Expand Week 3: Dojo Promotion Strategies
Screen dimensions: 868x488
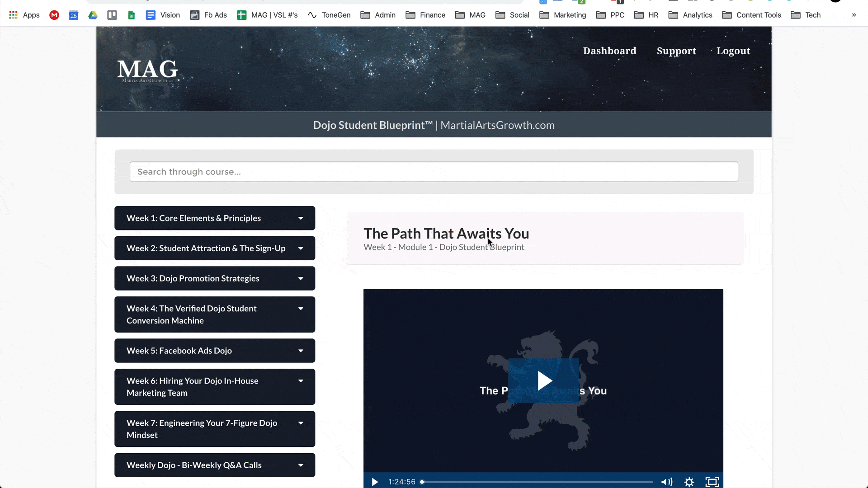click(x=215, y=278)
